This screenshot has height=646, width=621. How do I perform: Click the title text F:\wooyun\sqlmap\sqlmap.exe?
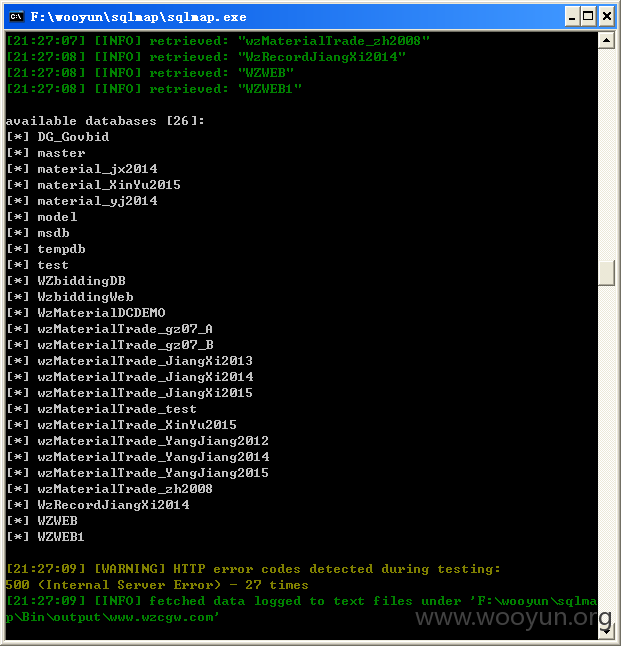tap(138, 17)
